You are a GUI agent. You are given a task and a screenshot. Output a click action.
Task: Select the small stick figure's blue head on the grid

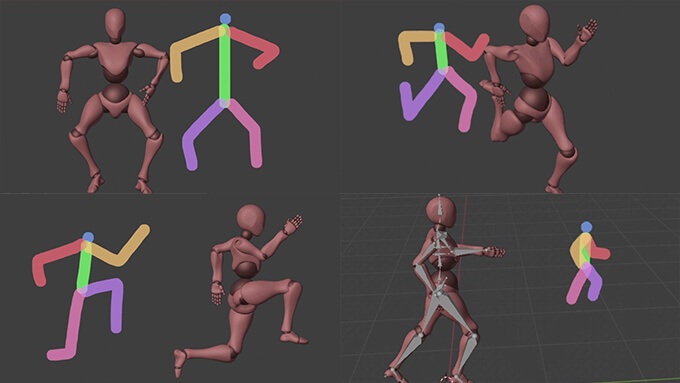click(x=586, y=227)
